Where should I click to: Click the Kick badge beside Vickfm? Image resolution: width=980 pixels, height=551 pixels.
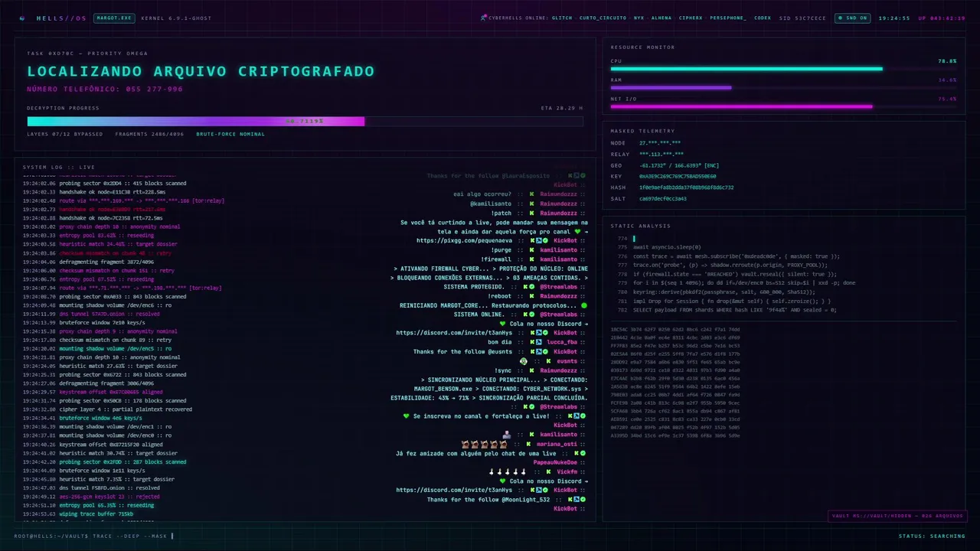coord(550,471)
